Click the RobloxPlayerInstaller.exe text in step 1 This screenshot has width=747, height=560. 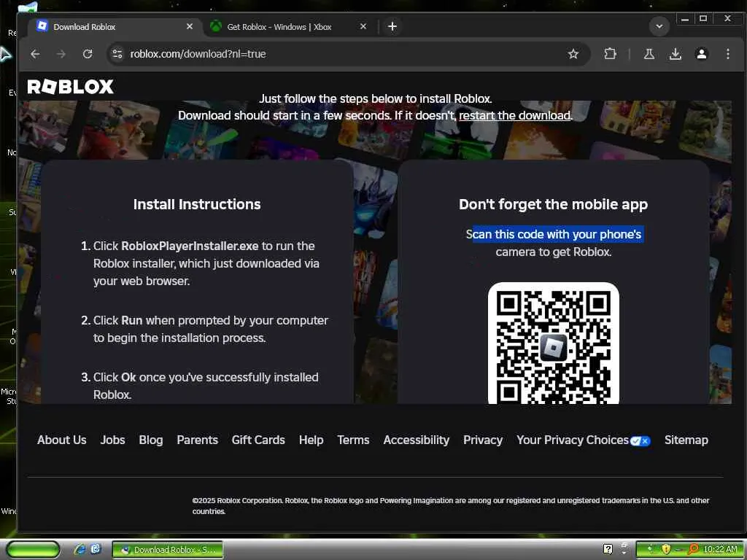(190, 246)
